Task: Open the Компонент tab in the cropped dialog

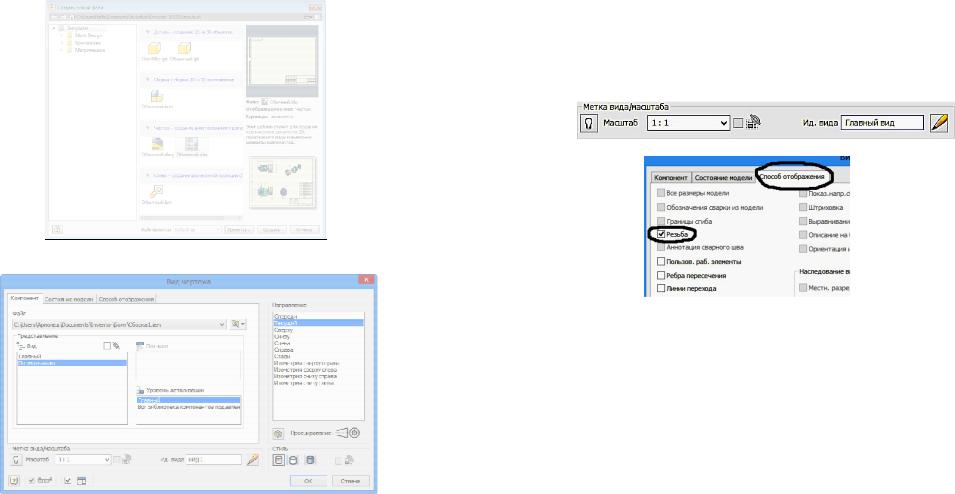Action: (671, 178)
